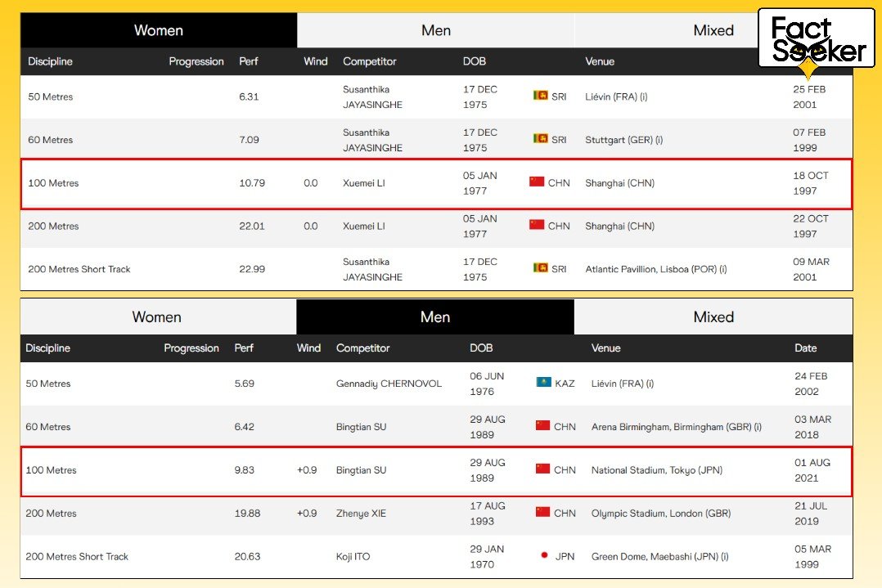Click China flag in Zhenye XIE's row
This screenshot has width=882, height=588.
pos(543,513)
